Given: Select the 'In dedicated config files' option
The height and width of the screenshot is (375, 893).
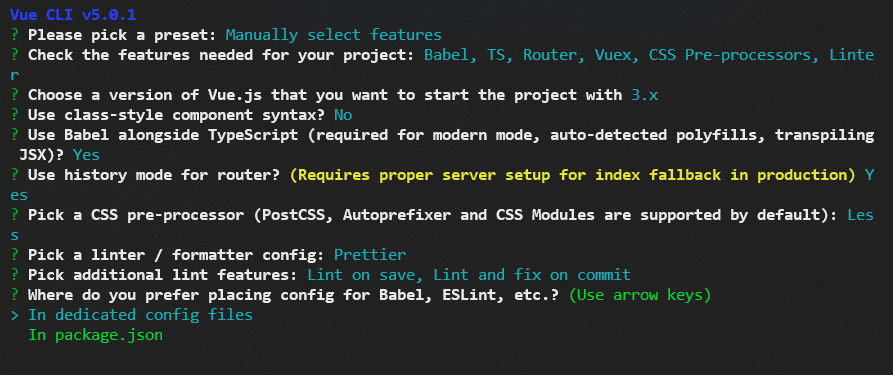Looking at the screenshot, I should pyautogui.click(x=140, y=315).
